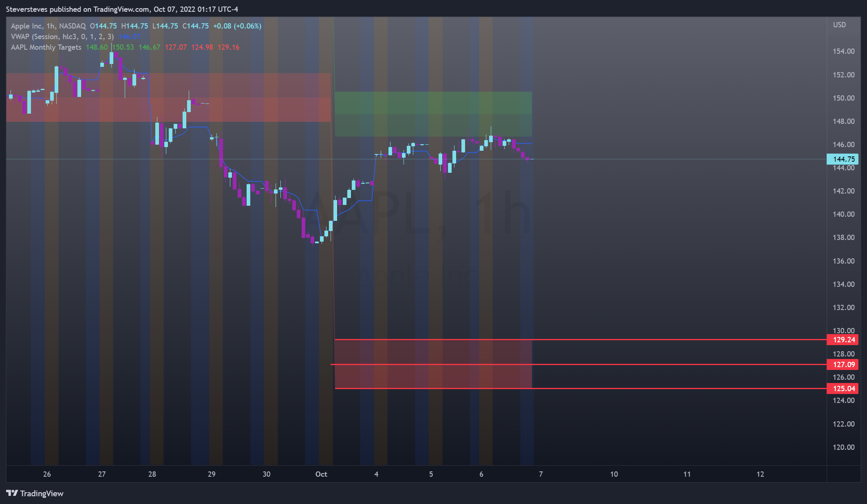Click the close value C144.75
The image size is (867, 504).
[x=195, y=26]
